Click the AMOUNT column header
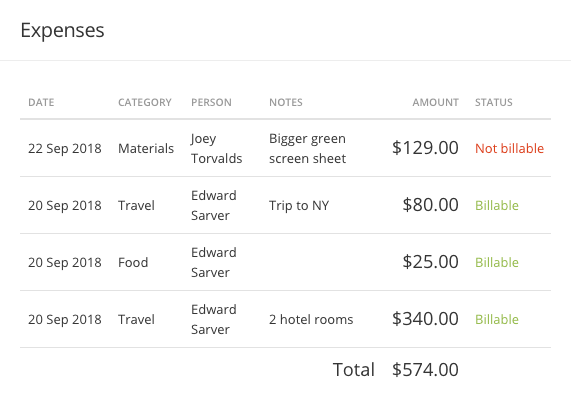571x405 pixels. [436, 102]
